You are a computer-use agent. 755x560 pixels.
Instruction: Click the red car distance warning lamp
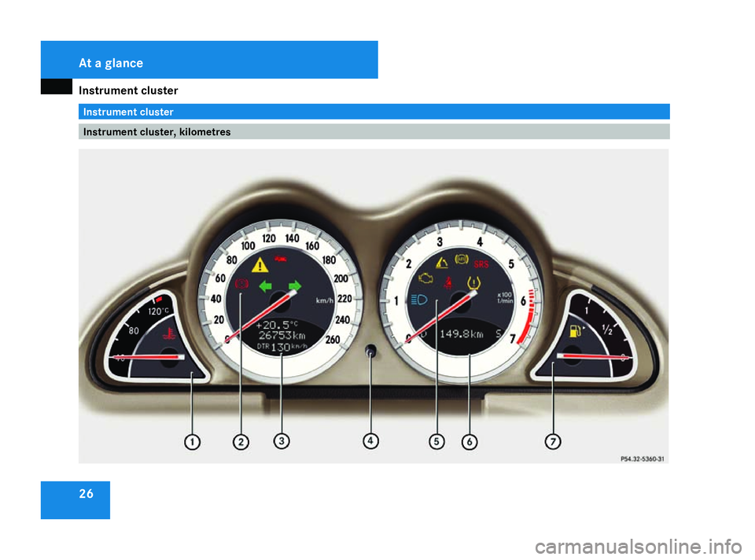point(281,259)
